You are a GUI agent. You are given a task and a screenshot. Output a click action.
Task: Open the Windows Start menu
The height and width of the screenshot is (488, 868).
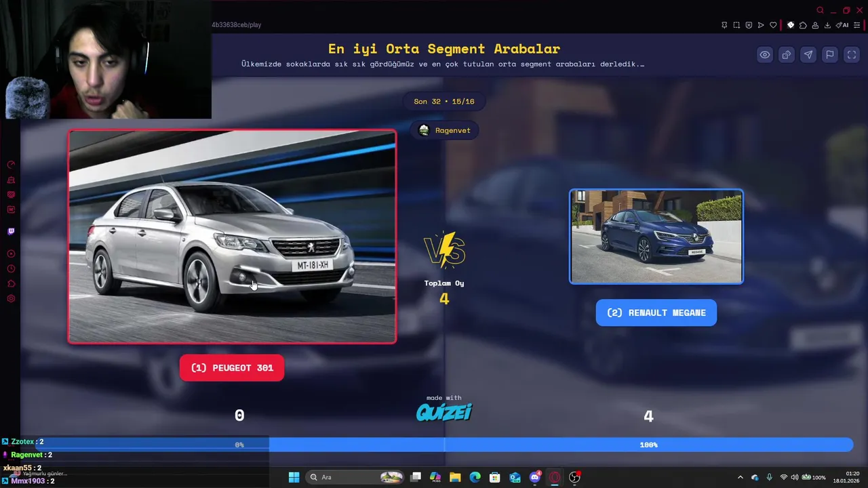(x=294, y=477)
